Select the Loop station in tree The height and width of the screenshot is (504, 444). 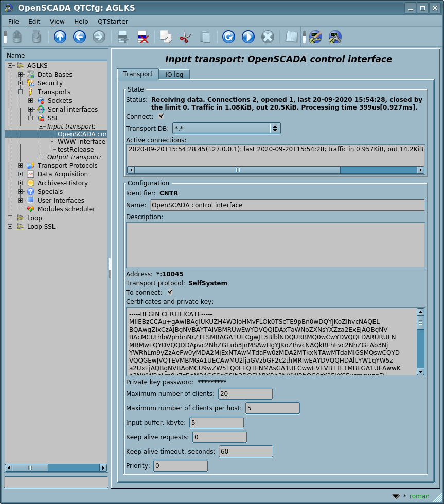[34, 218]
